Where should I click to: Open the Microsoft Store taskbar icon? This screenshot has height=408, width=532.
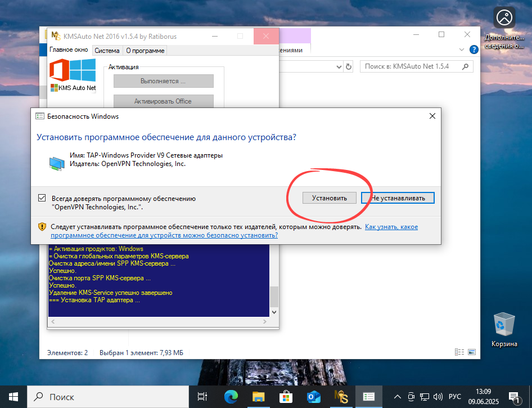(x=286, y=397)
